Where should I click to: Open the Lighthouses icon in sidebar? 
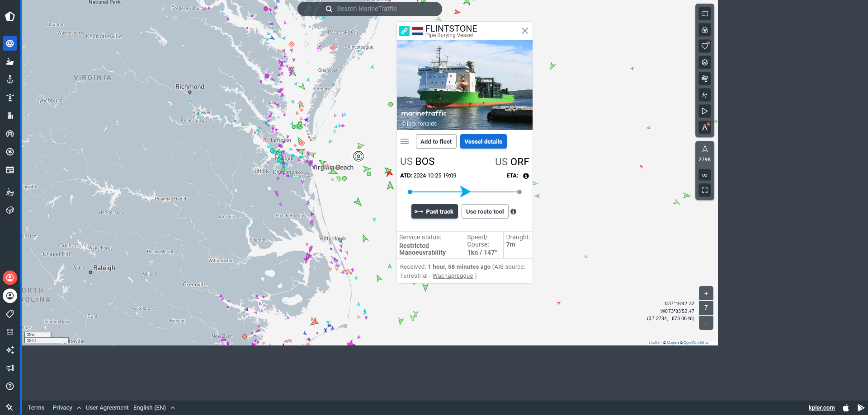point(10,98)
